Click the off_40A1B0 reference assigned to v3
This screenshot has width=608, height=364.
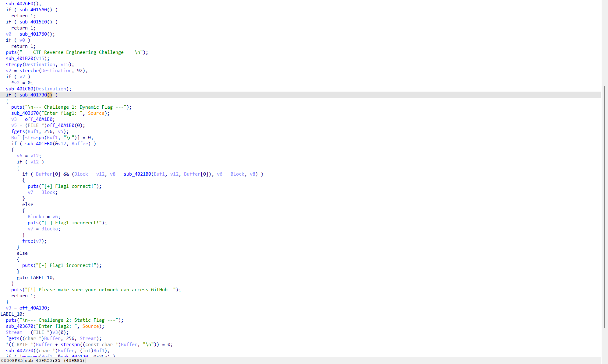[39, 119]
